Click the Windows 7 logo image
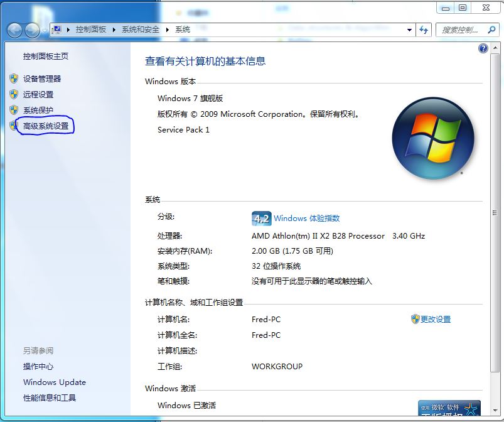Screen dimensions: 504x422 433,138
